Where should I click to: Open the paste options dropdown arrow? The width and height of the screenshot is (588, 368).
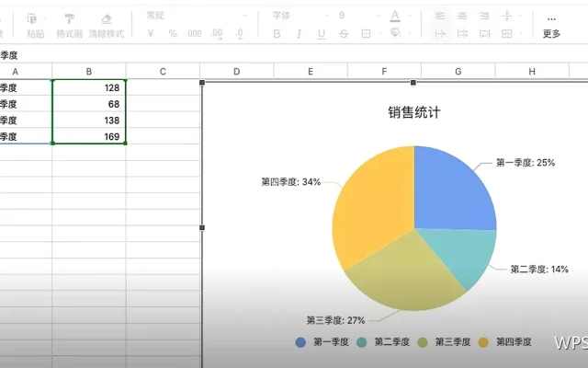point(45,18)
